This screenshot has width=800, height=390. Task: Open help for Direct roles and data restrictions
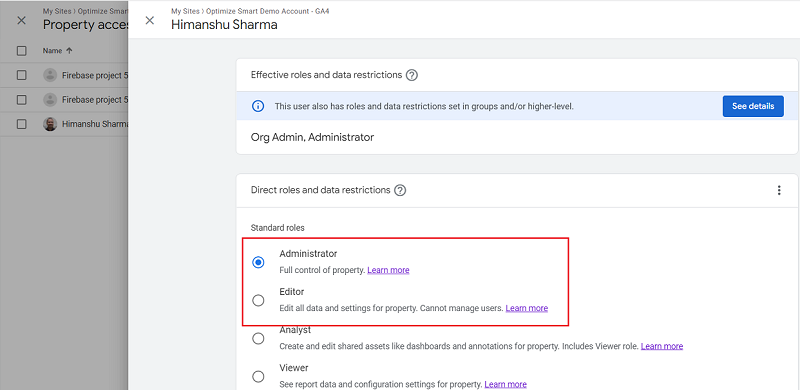tap(401, 190)
